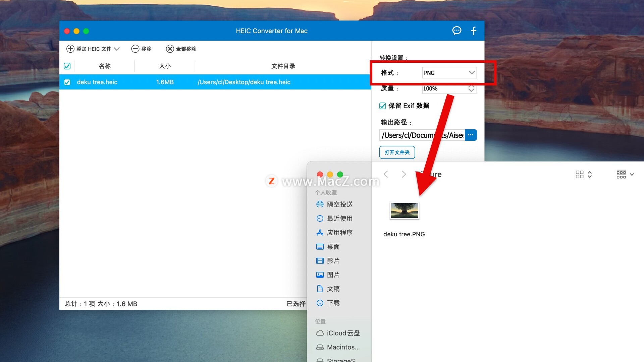Image resolution: width=644 pixels, height=362 pixels.
Task: Go back in the Finder window
Action: [x=386, y=174]
